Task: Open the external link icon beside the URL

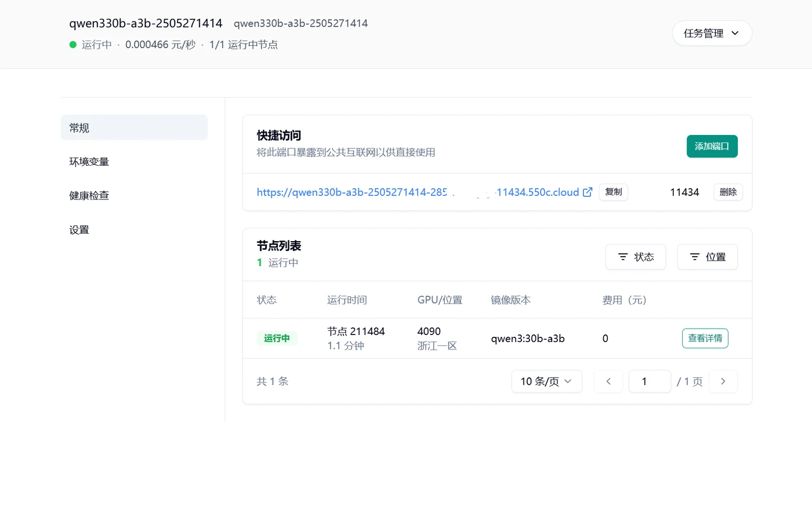Action: (x=588, y=192)
